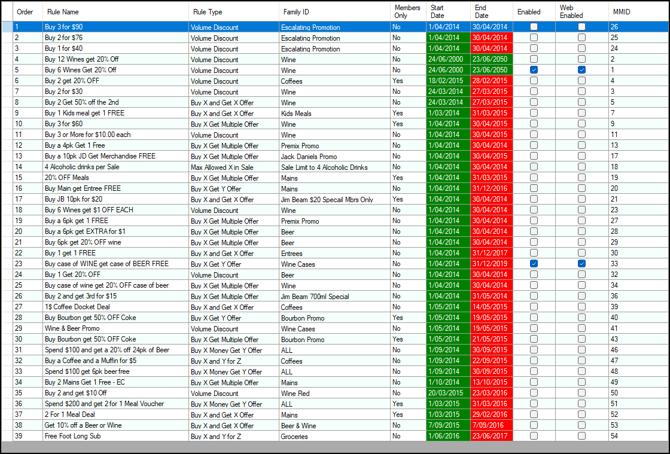Click end date '23/06/2017'

[x=490, y=436]
